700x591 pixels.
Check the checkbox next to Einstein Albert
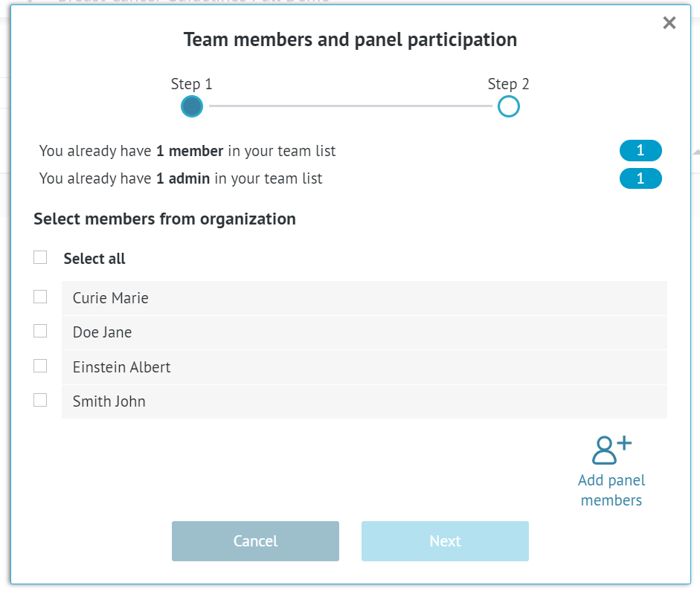point(40,365)
